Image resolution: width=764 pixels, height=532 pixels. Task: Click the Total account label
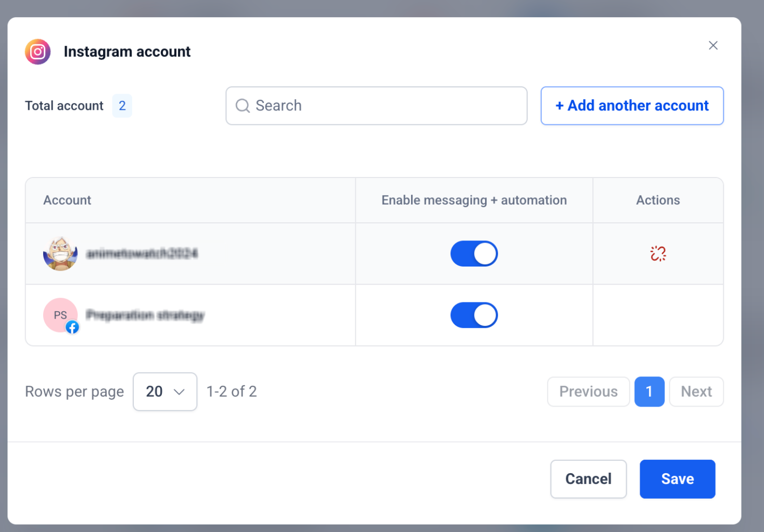pyautogui.click(x=64, y=106)
